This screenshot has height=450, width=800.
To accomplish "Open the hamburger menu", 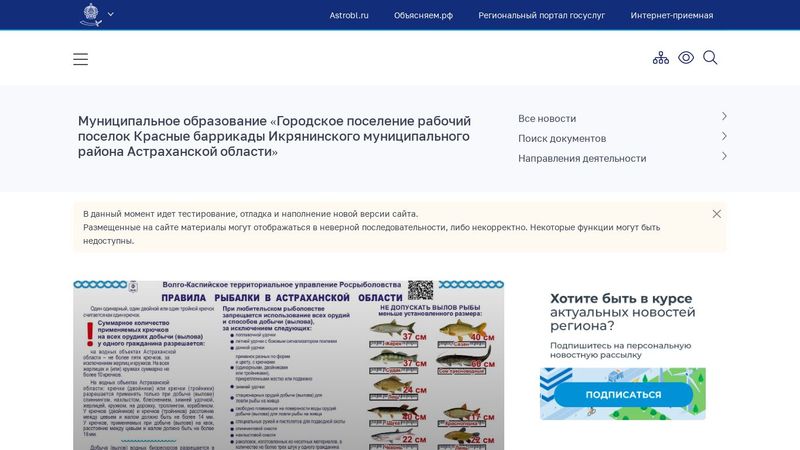I will pyautogui.click(x=81, y=59).
